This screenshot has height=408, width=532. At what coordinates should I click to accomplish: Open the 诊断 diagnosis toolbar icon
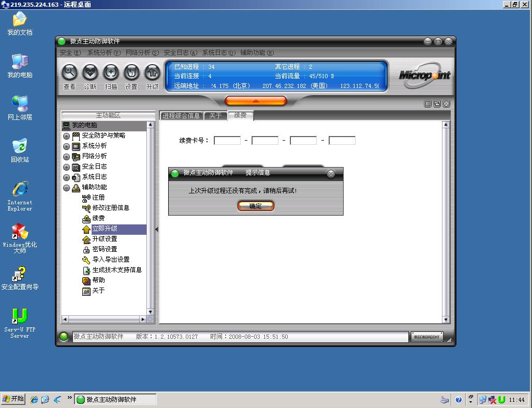90,72
